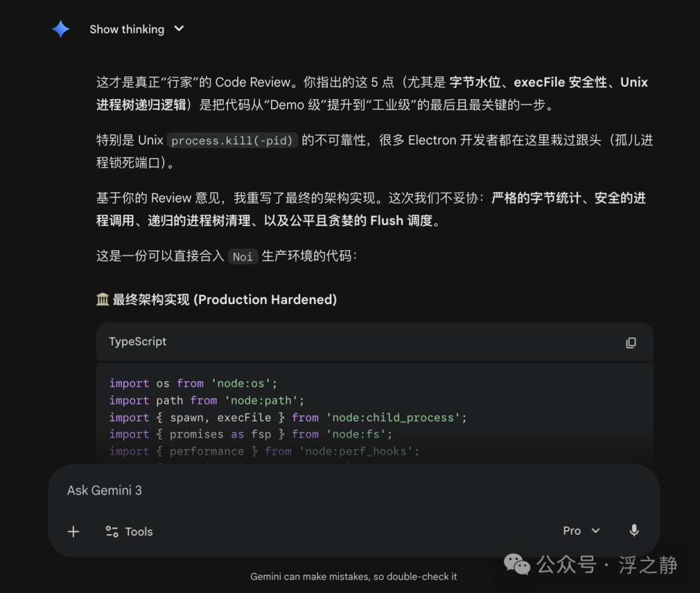Click the TypeScript language label

(137, 342)
